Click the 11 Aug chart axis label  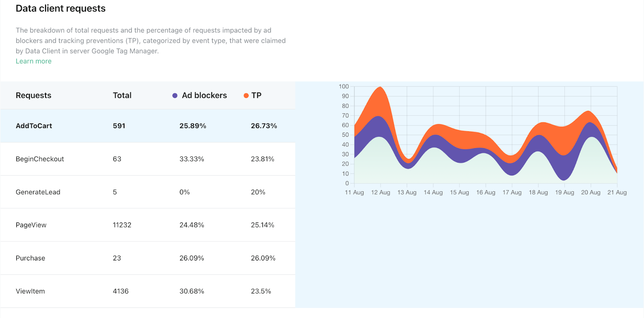(354, 192)
